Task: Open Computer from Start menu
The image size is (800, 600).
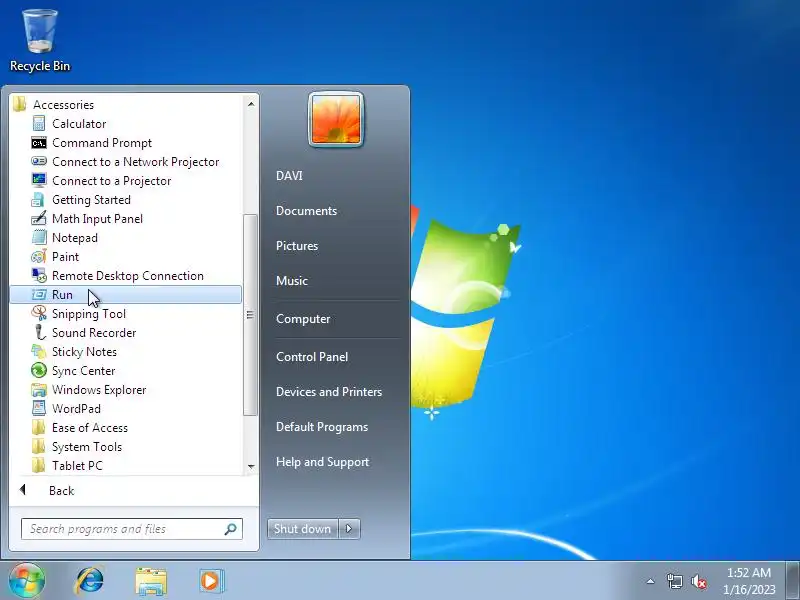Action: tap(303, 319)
